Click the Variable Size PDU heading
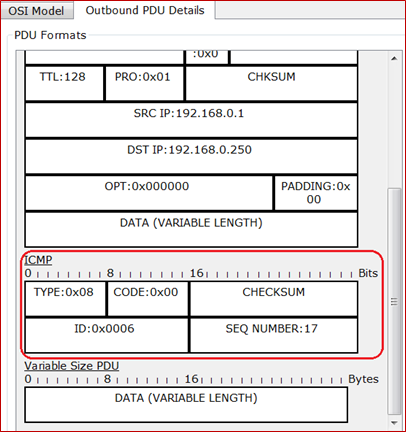 coord(72,366)
